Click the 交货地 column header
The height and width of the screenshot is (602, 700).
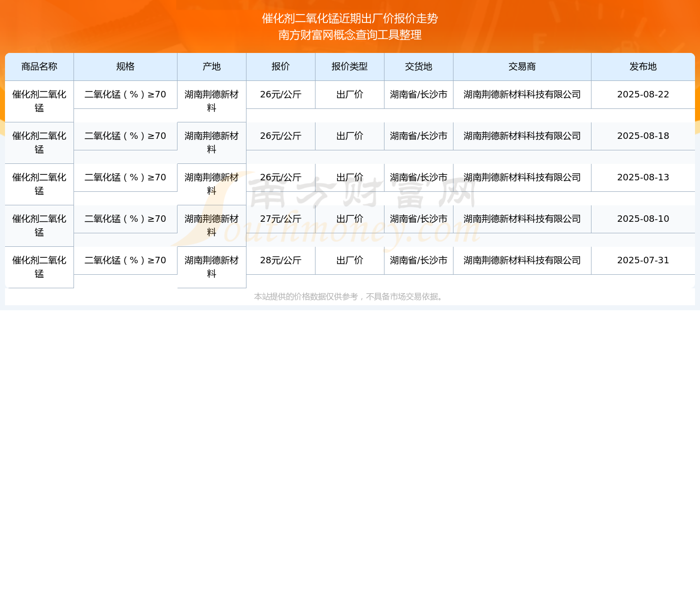(x=419, y=66)
